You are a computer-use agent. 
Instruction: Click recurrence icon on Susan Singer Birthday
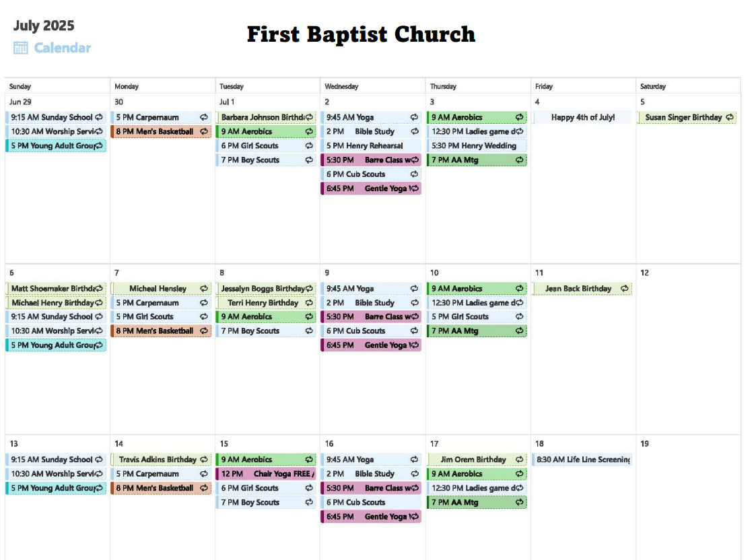pyautogui.click(x=730, y=117)
